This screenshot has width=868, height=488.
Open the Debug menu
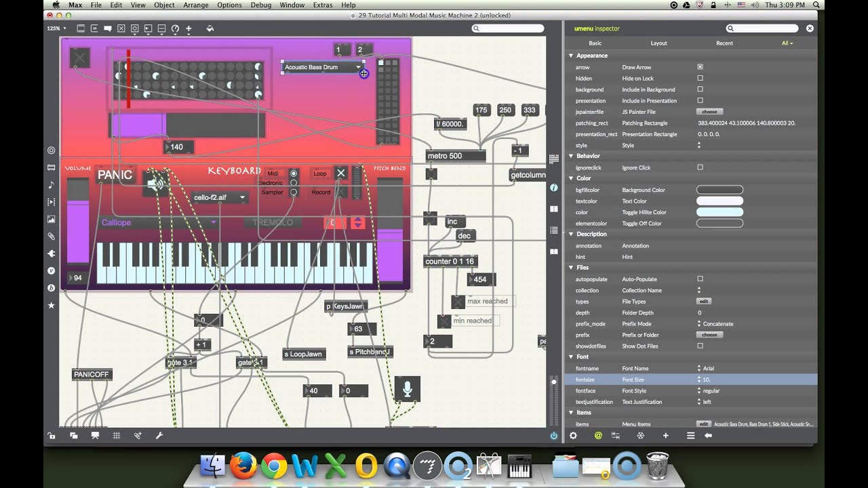(261, 5)
